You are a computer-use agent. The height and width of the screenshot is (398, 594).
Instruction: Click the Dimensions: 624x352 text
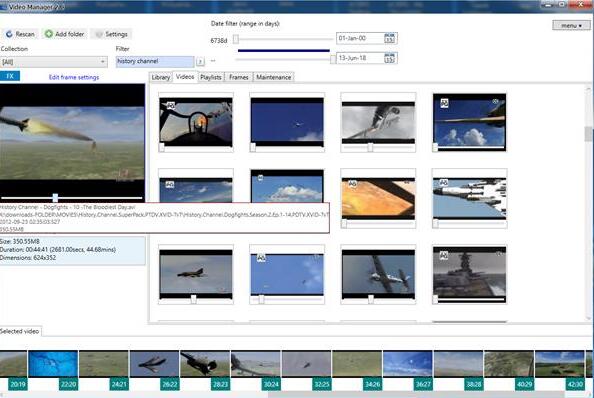click(28, 258)
